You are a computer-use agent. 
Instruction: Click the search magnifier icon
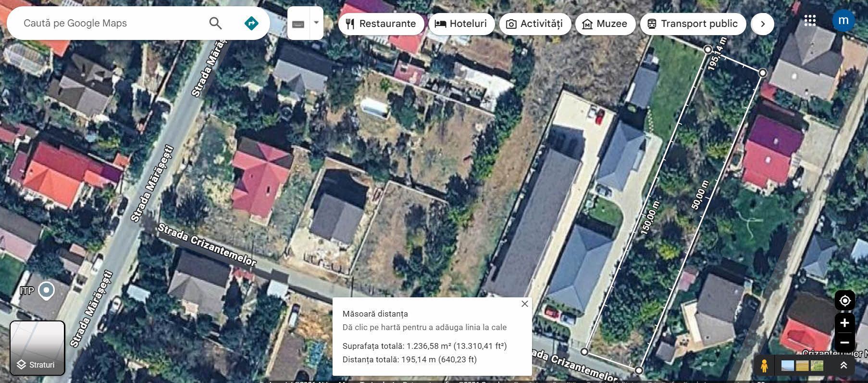point(215,23)
